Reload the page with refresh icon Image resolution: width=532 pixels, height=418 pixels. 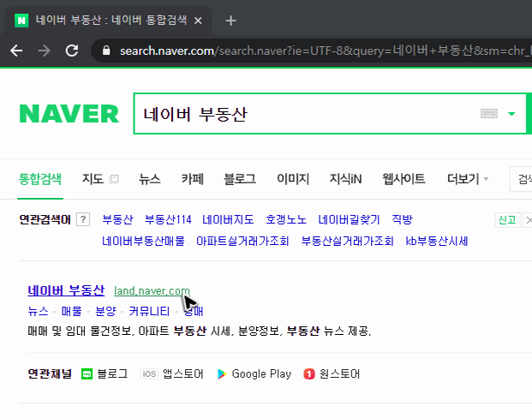pyautogui.click(x=72, y=51)
